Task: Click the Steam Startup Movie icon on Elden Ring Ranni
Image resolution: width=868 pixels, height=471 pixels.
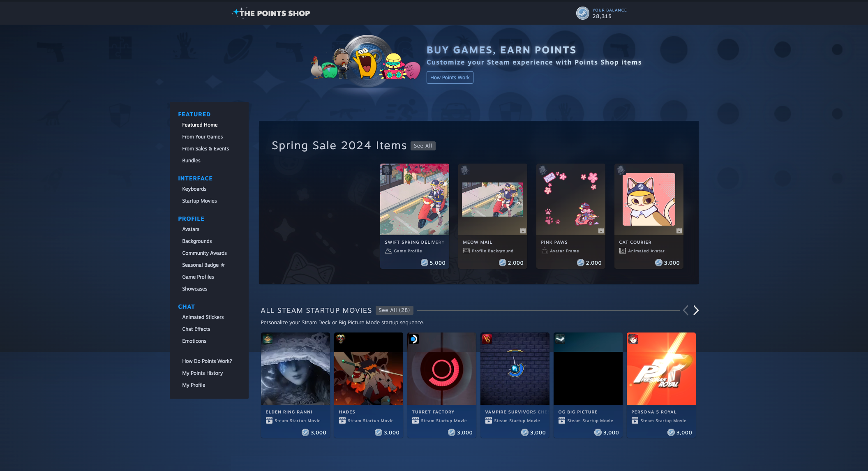Action: point(268,420)
